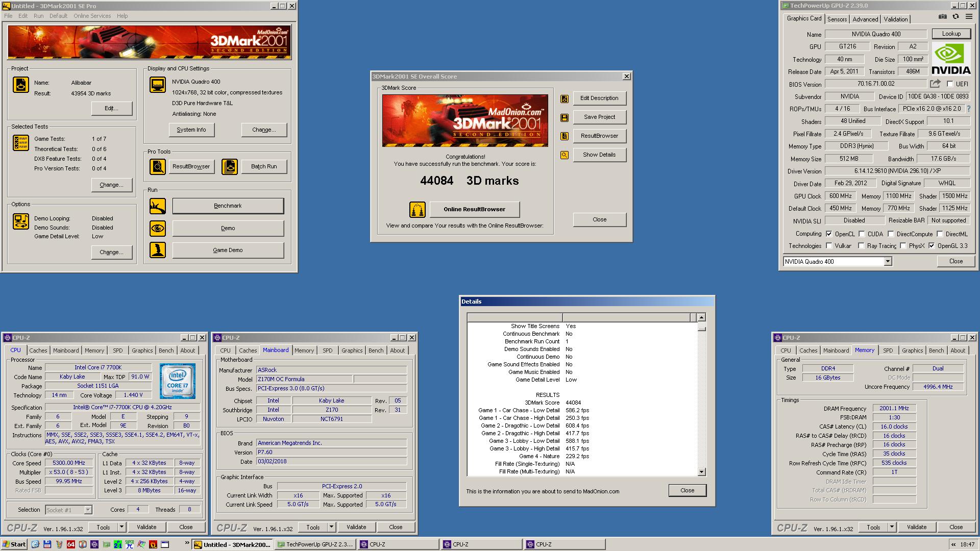
Task: Click the Edit Description icon in the score dialog
Action: [x=565, y=98]
